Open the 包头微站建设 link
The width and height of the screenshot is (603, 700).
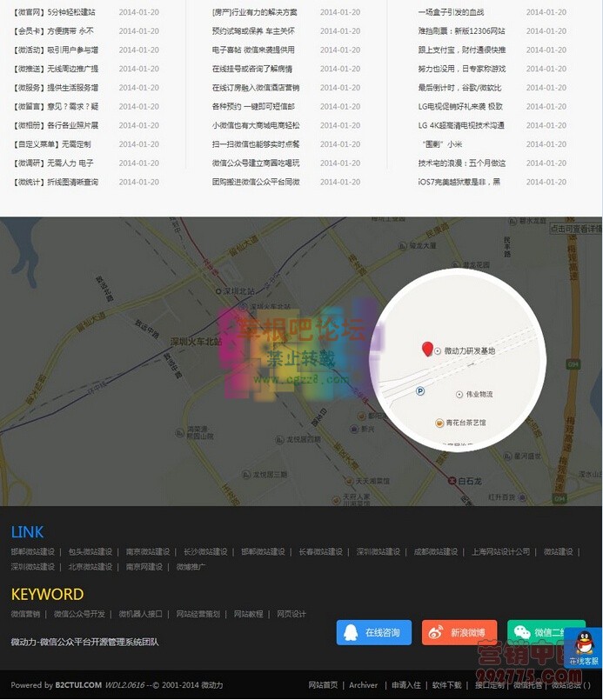pos(90,552)
